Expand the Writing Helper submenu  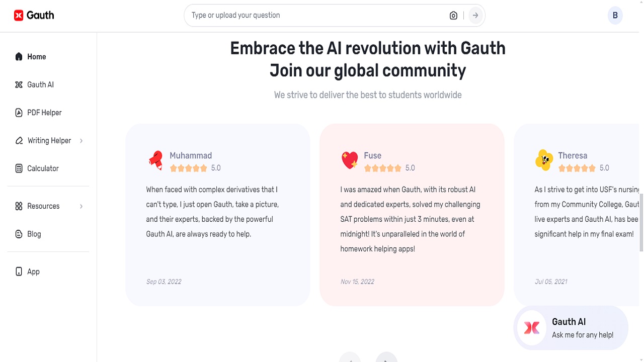click(81, 140)
